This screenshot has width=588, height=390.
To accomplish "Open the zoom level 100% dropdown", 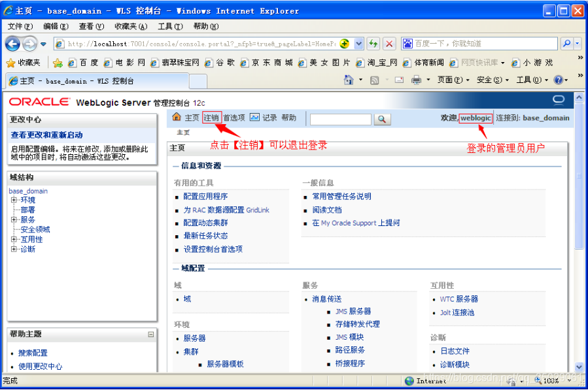I will pos(570,381).
